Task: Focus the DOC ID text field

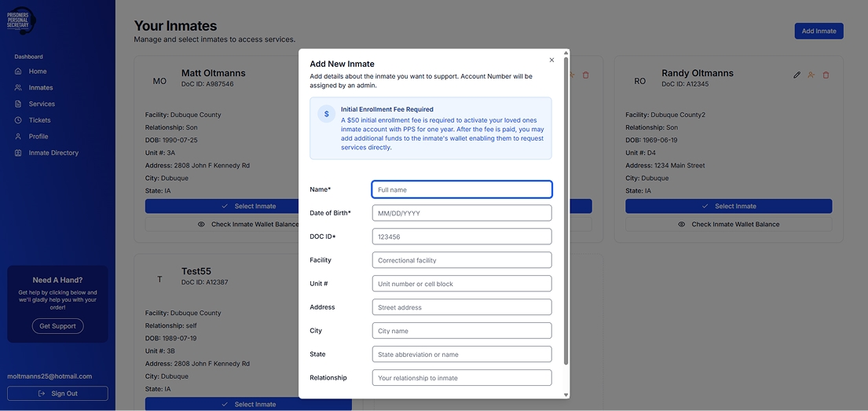Action: (461, 237)
